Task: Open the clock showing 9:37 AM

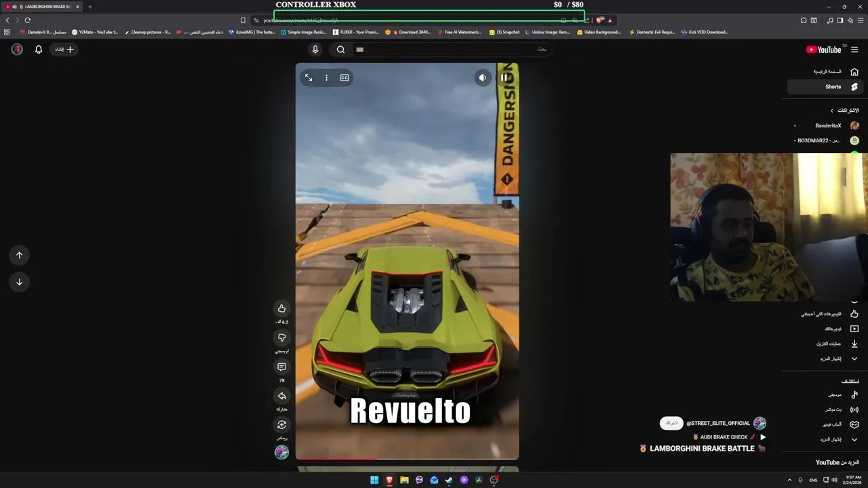Action: pyautogui.click(x=853, y=480)
